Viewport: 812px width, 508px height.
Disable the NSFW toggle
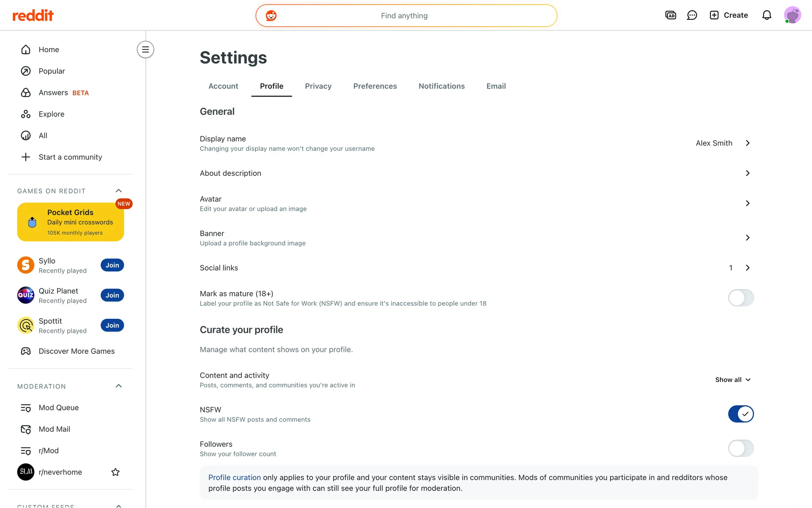pyautogui.click(x=741, y=414)
